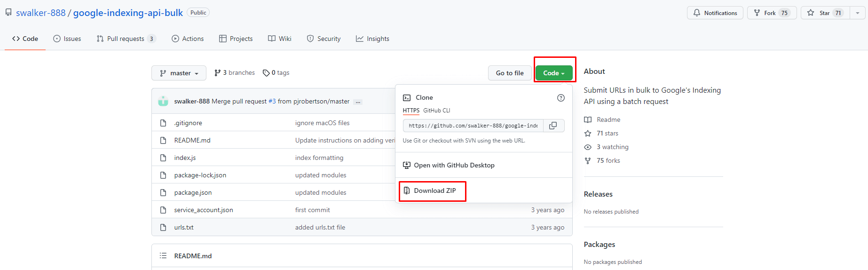The width and height of the screenshot is (868, 270).
Task: Open the Issues tab
Action: (67, 39)
